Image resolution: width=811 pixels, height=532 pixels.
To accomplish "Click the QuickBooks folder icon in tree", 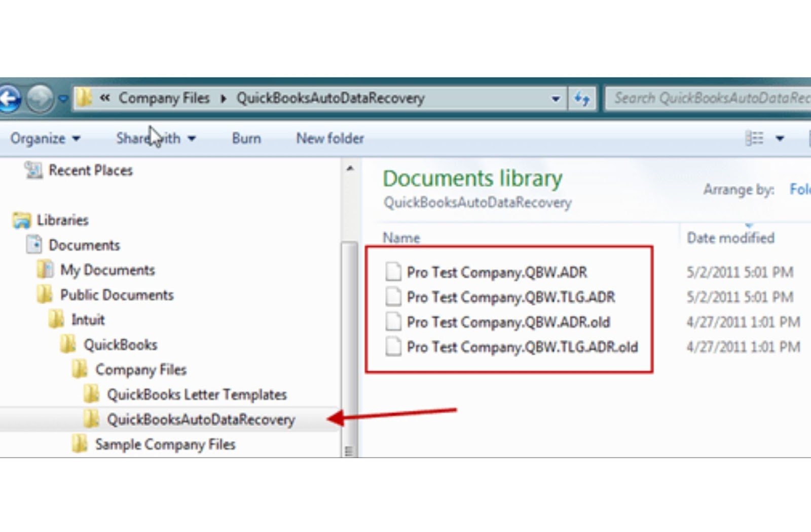I will 68,344.
